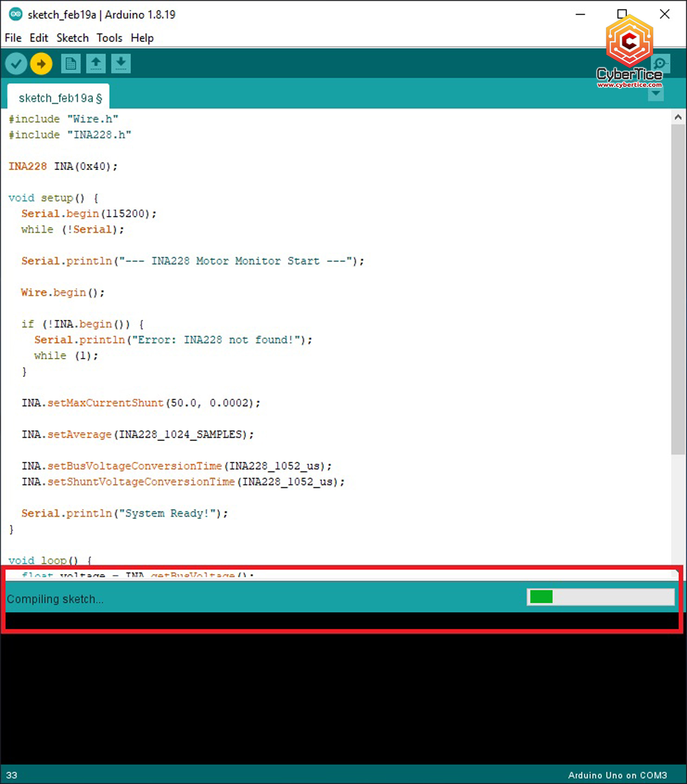Click the editor scrollbar up arrow
The width and height of the screenshot is (687, 784).
coord(678,117)
